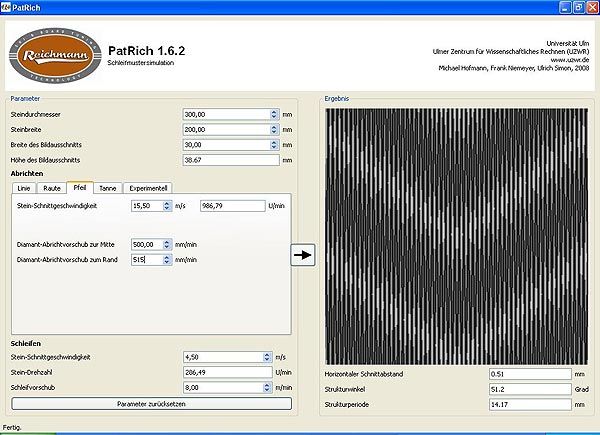Image resolution: width=600 pixels, height=435 pixels.
Task: Switch to the Linie tab
Action: pyautogui.click(x=25, y=187)
